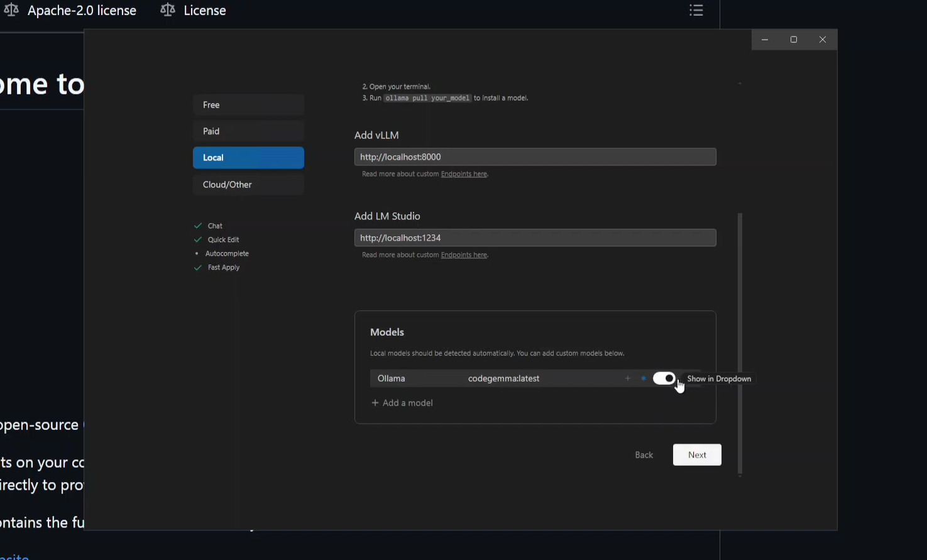Click the scales icon beside Apache-2.0 license
The height and width of the screenshot is (560, 927).
pos(11,10)
